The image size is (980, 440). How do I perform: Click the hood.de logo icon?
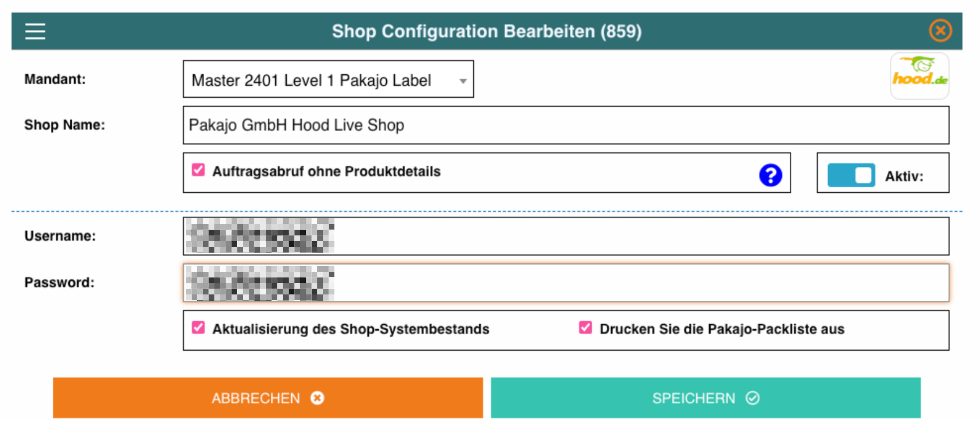coord(920,76)
